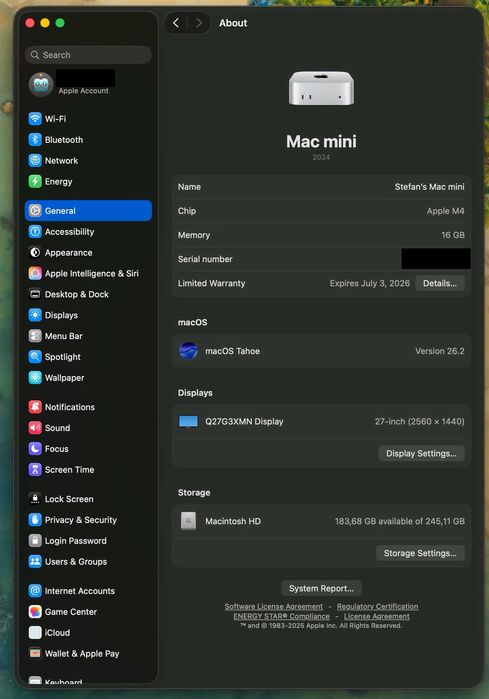
Task: Click the Version 26.2 text
Action: (440, 351)
